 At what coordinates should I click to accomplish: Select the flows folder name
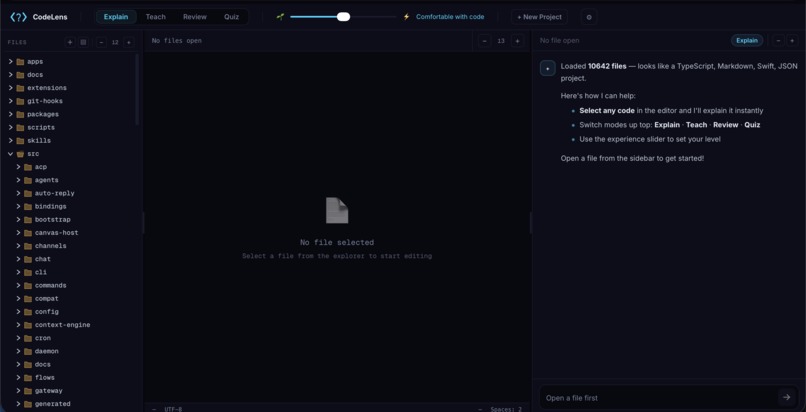click(45, 378)
